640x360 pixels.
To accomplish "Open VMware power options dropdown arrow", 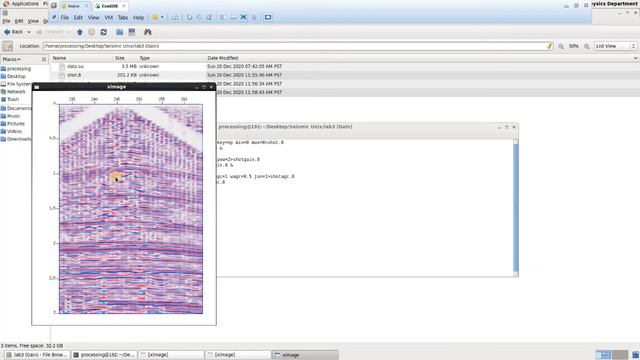I will pos(162,17).
